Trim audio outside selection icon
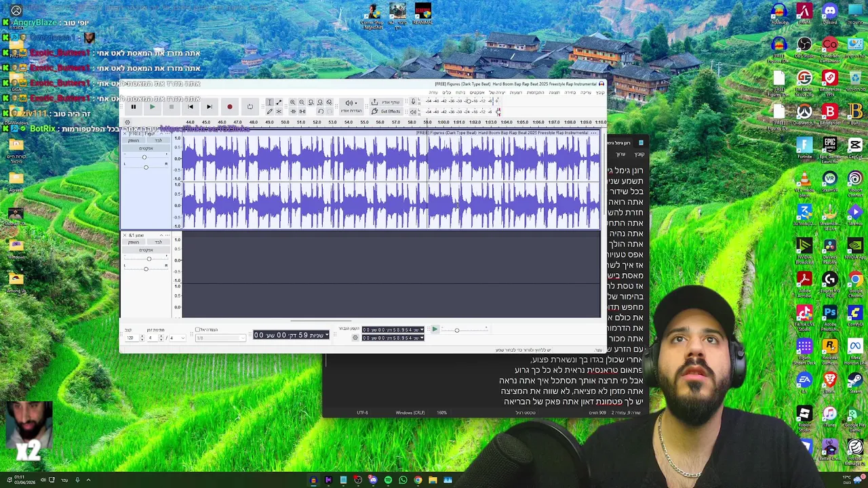The width and height of the screenshot is (868, 488). 293,111
